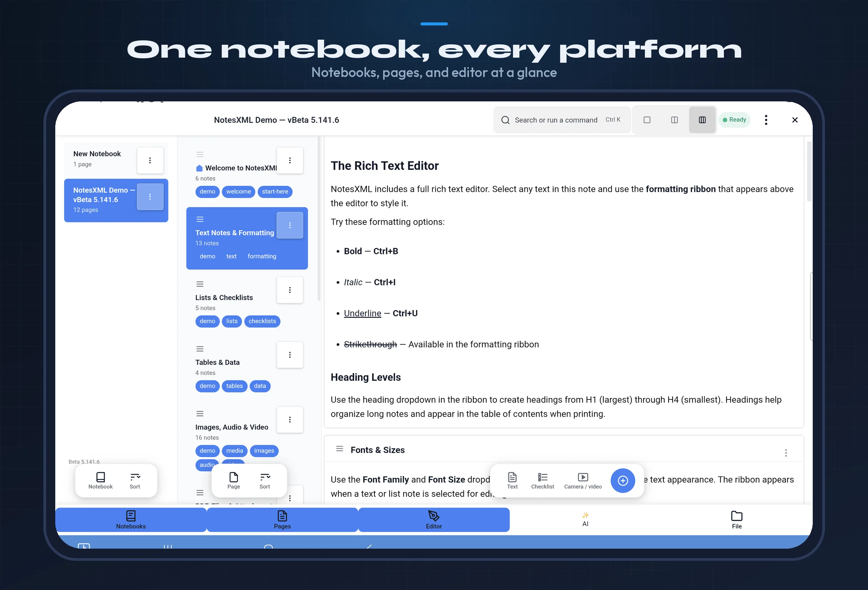Click the search magnifier icon
868x590 pixels.
click(x=505, y=120)
